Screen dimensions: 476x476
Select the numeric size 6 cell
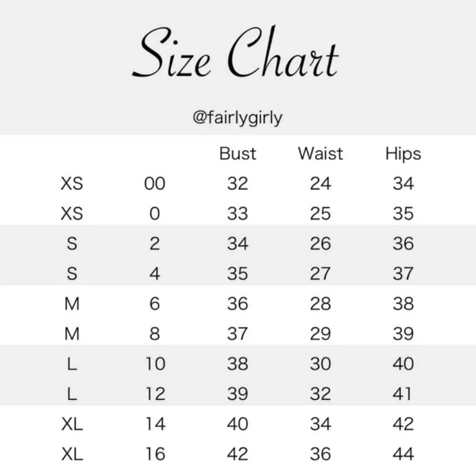click(x=155, y=304)
